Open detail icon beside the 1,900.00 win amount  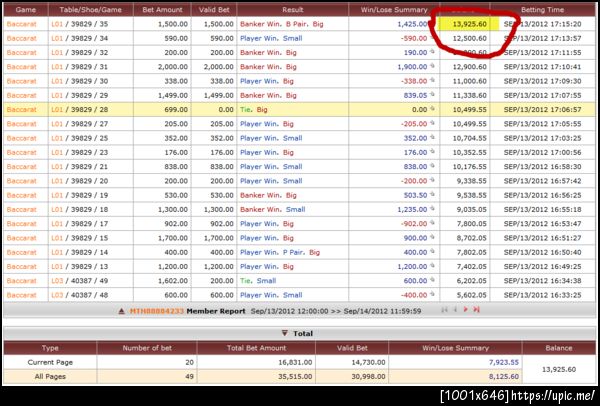click(432, 66)
